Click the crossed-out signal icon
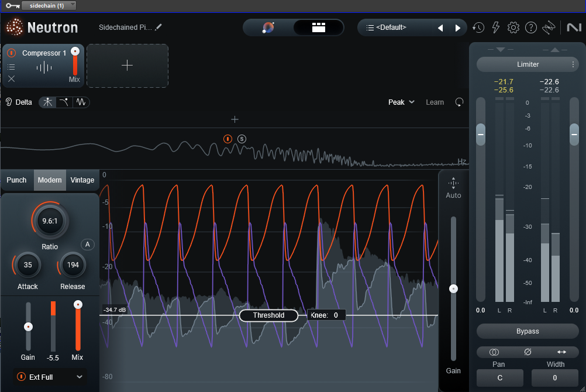The height and width of the screenshot is (392, 586). click(549, 27)
